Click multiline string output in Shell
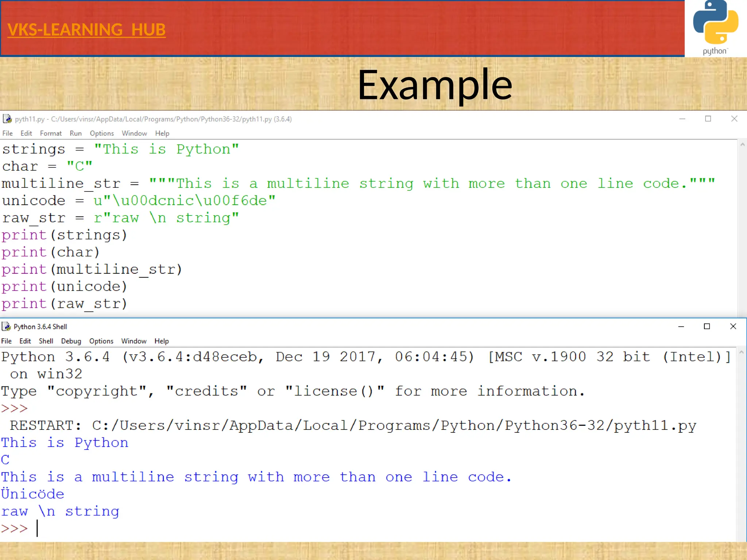The width and height of the screenshot is (747, 560). (x=256, y=477)
